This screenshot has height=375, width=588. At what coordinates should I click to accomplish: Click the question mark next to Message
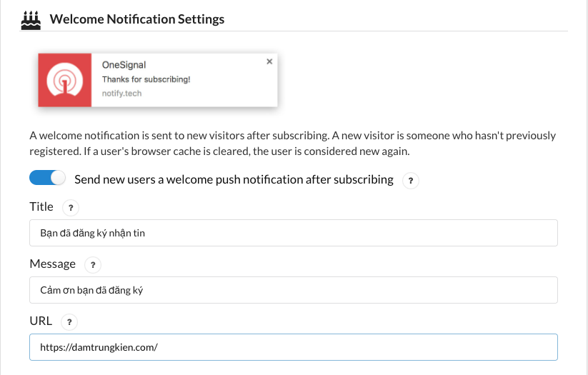[93, 265]
